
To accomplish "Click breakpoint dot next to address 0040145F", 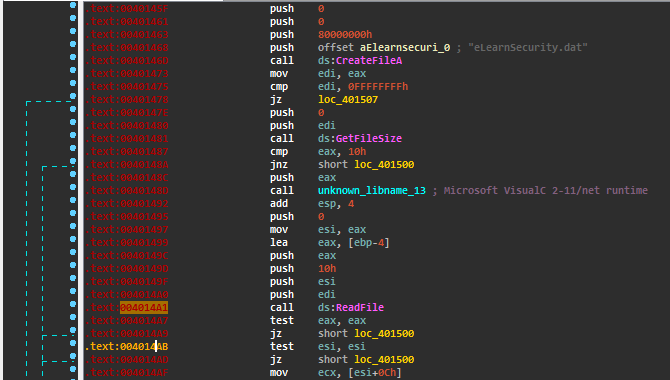I will click(73, 5).
